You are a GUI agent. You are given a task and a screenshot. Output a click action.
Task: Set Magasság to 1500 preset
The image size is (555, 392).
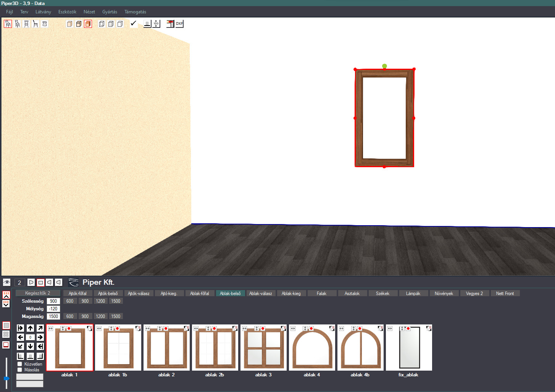coord(116,316)
